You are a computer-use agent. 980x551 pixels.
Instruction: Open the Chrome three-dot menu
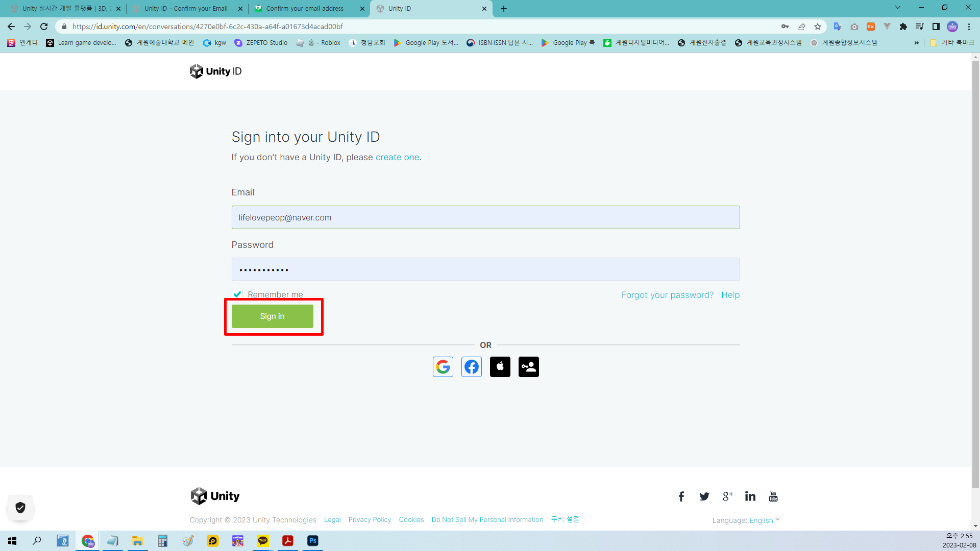(x=969, y=27)
